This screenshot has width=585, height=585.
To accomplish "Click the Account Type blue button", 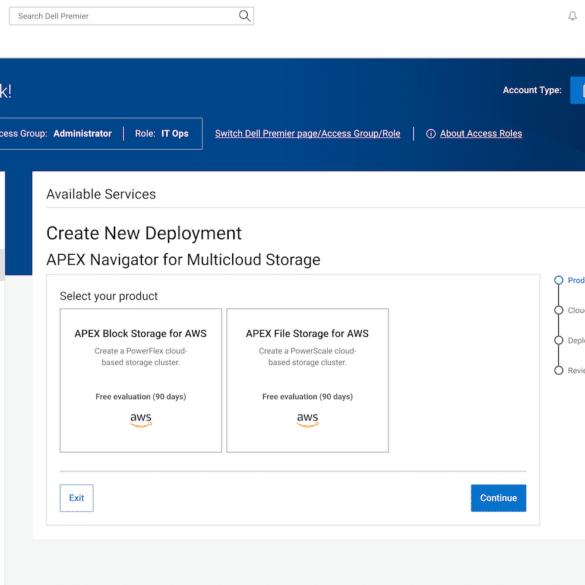I will (x=578, y=90).
